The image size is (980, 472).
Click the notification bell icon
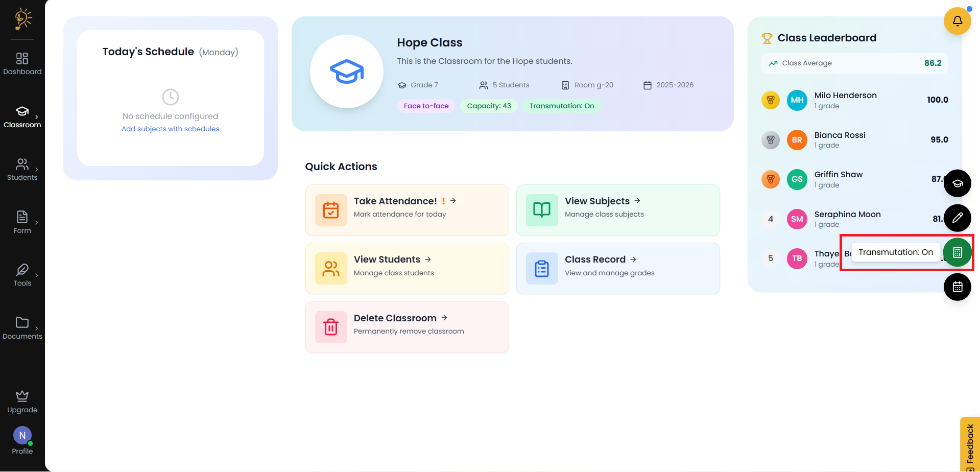tap(957, 21)
